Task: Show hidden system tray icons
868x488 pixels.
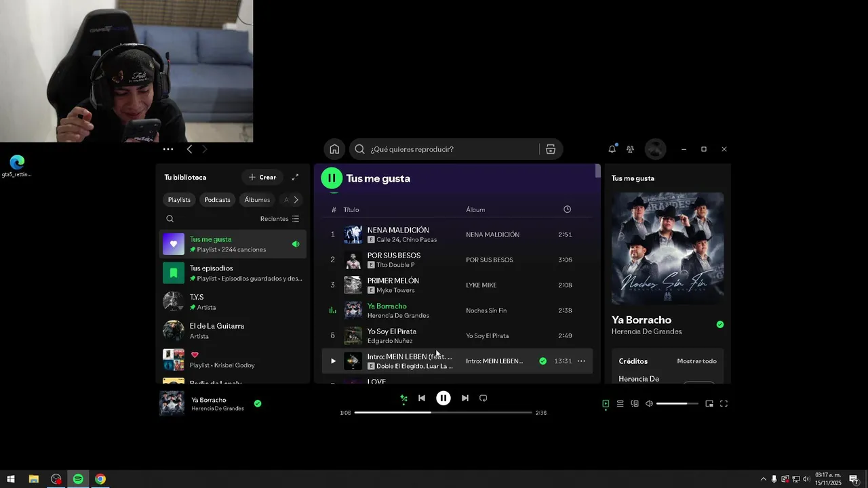Action: [x=763, y=479]
